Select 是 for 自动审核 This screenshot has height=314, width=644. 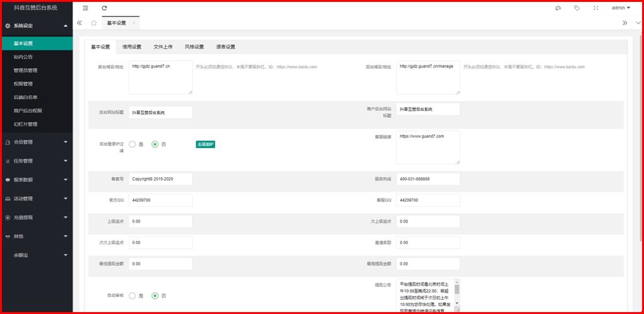pos(133,295)
